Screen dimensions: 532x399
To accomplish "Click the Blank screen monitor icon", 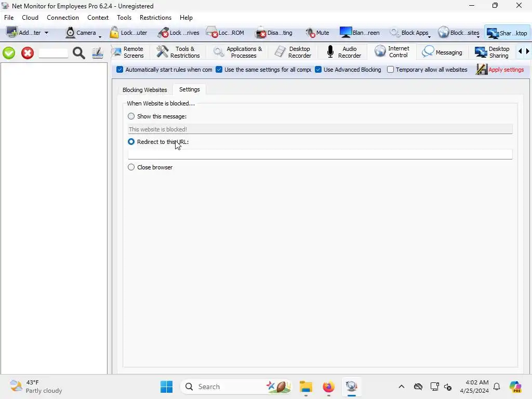I will click(345, 33).
